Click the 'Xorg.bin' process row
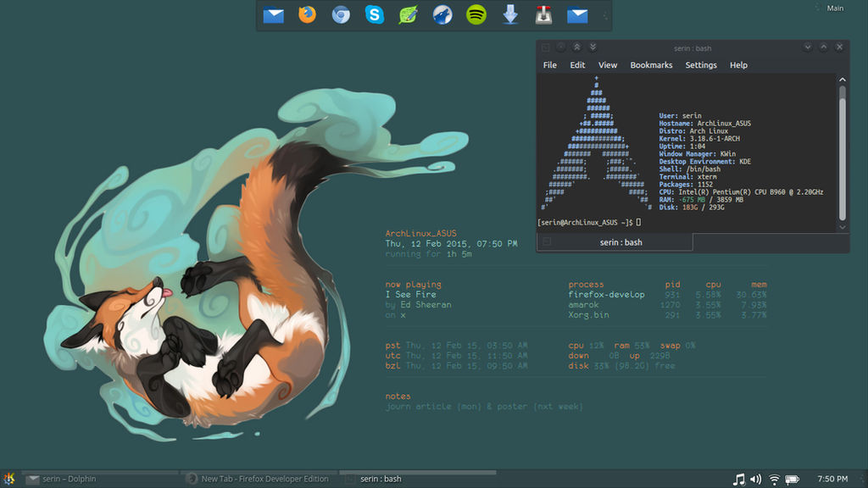This screenshot has height=488, width=868. (x=667, y=315)
